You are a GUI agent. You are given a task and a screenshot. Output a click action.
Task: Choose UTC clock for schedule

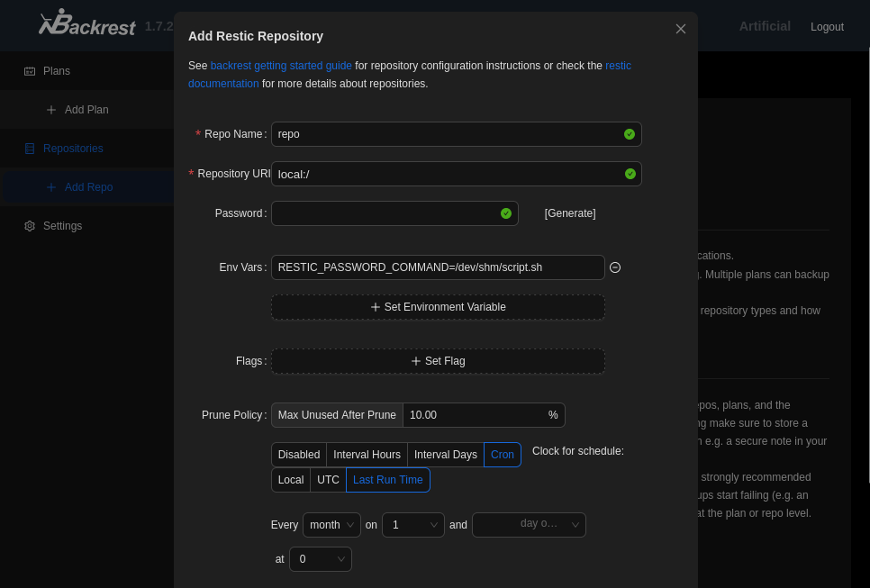pyautogui.click(x=328, y=480)
